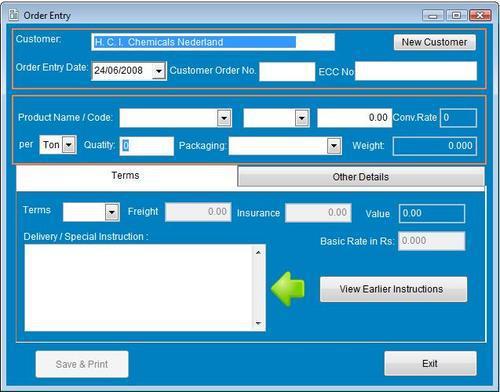The image size is (500, 392).
Task: Click the New Customer button
Action: (x=434, y=42)
